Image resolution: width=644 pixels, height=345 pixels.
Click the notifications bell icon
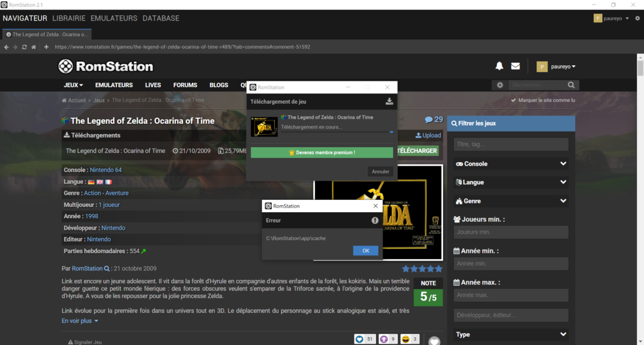coord(499,66)
